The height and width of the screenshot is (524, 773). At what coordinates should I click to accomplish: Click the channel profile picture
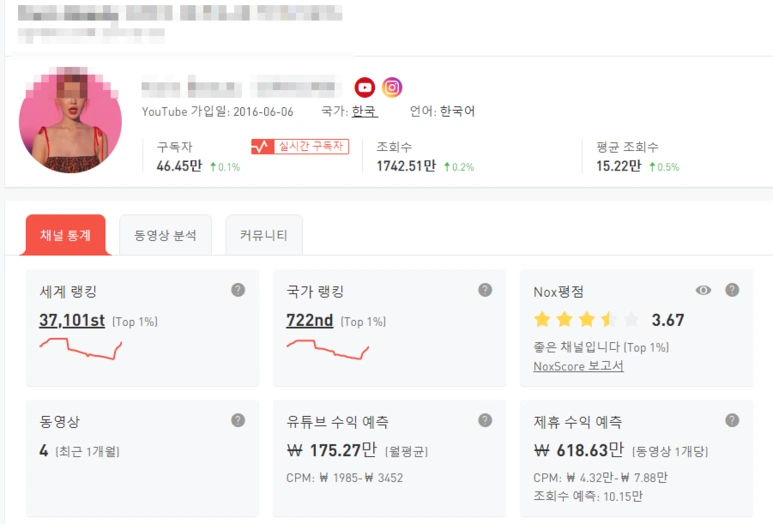click(x=70, y=120)
